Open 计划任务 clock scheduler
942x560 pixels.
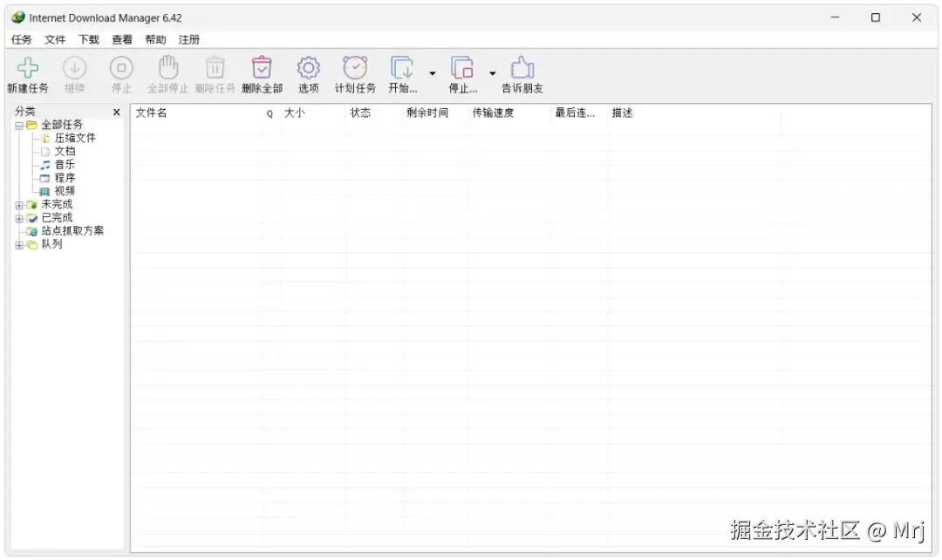pos(355,68)
